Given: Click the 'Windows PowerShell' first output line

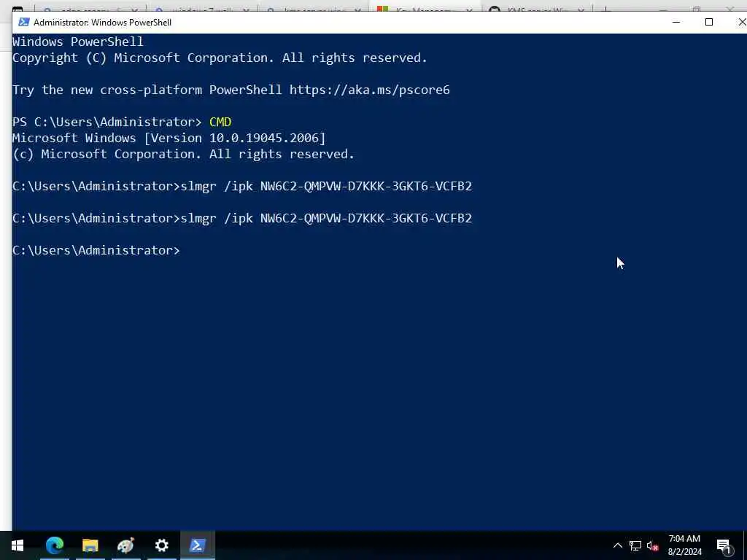Looking at the screenshot, I should [77, 42].
